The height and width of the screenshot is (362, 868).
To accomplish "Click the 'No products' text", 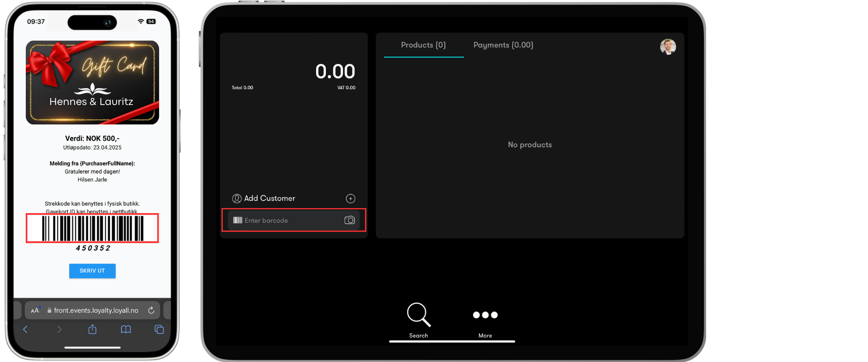I will 530,145.
